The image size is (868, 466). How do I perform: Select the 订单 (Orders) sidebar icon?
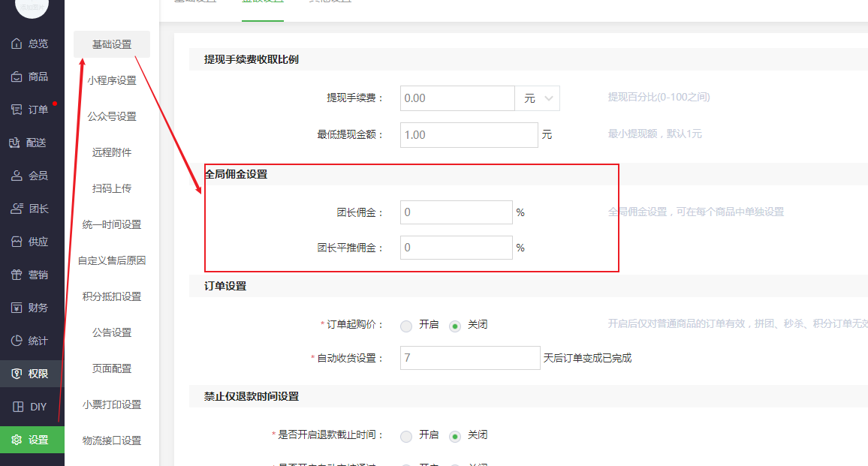point(31,109)
